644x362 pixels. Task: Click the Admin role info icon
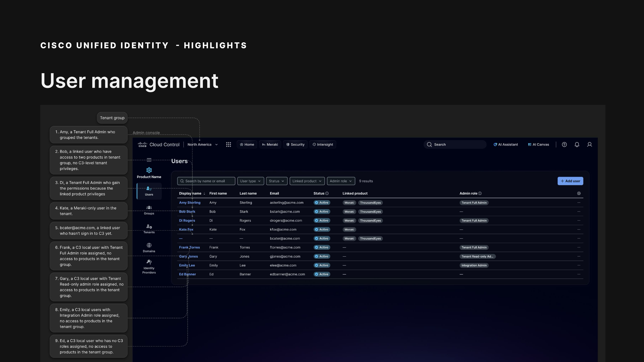tap(480, 193)
